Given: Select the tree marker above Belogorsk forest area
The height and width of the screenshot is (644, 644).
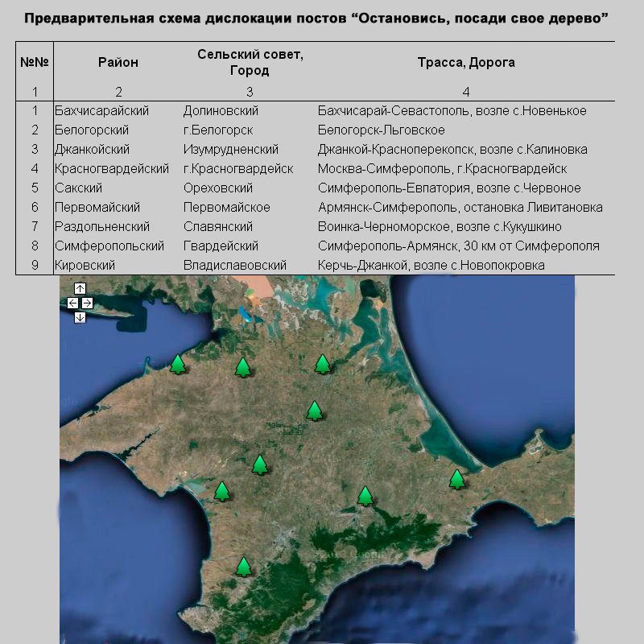Looking at the screenshot, I should pos(365,496).
